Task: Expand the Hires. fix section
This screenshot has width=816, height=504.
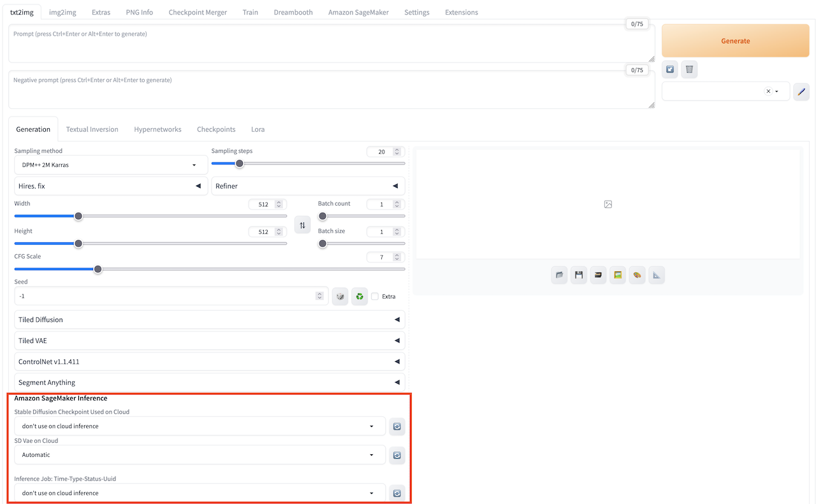Action: pos(110,186)
